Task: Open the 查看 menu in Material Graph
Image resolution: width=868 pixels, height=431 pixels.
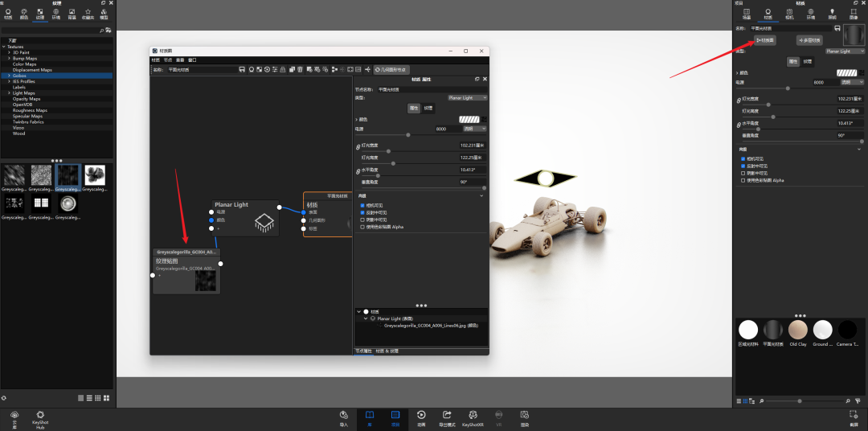Action: pos(181,60)
